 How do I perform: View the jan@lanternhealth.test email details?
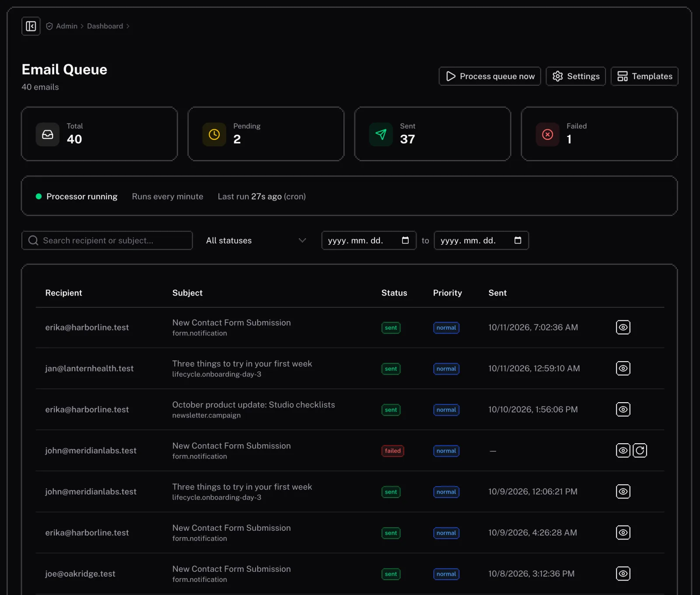point(623,369)
